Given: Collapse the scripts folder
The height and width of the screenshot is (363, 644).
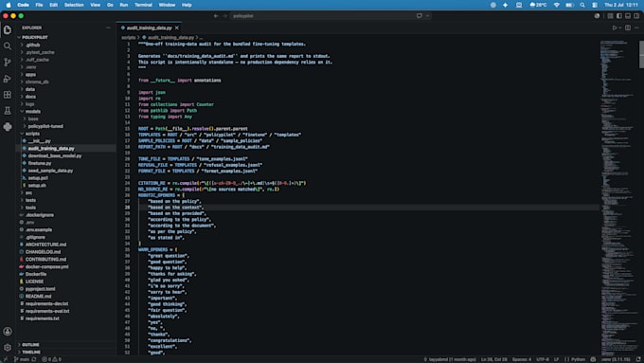Looking at the screenshot, I should click(x=32, y=134).
